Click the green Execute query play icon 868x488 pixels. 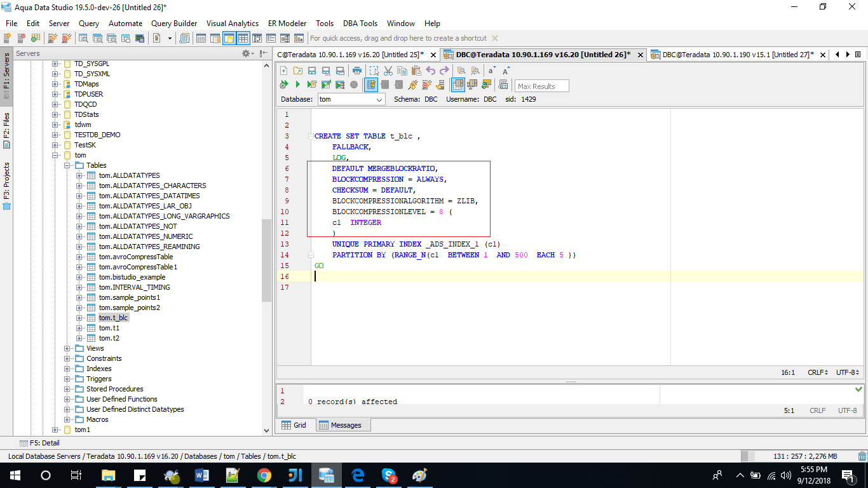297,85
